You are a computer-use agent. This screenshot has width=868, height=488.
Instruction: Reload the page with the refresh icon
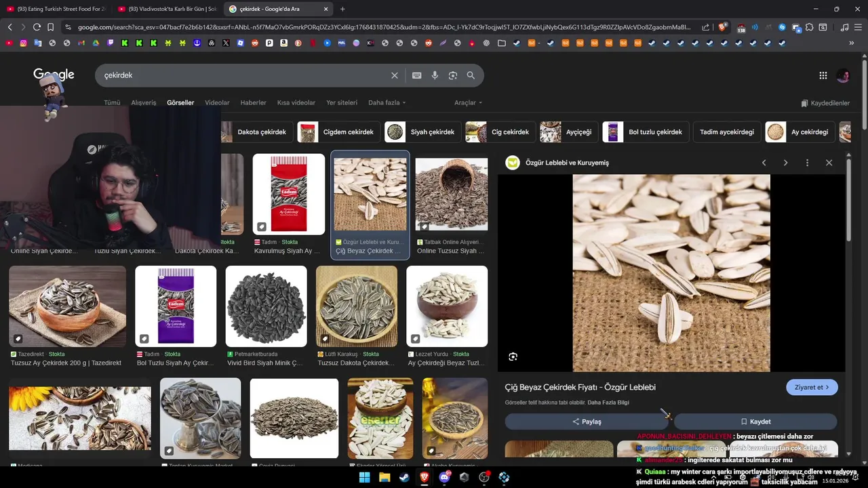coord(37,27)
